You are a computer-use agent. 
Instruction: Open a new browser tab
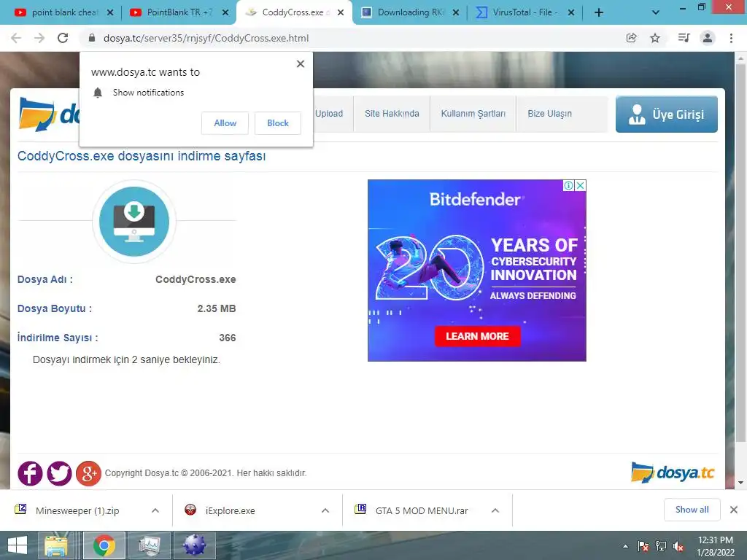(599, 13)
